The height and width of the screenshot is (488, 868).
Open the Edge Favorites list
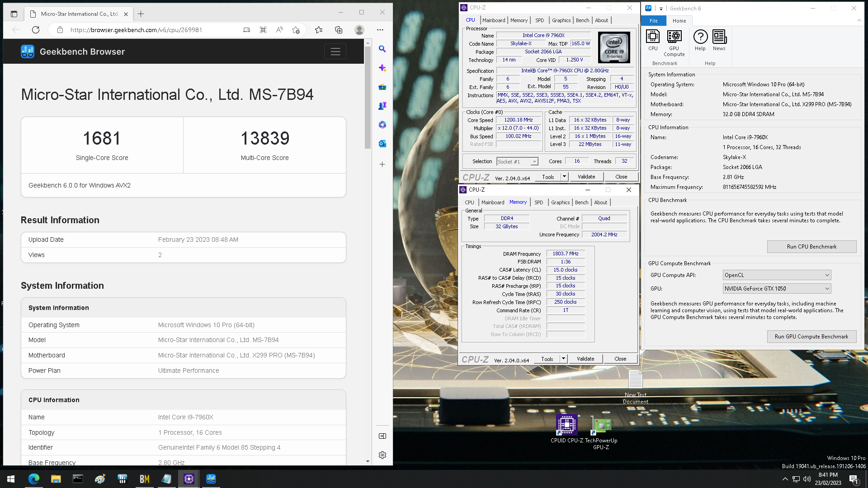[x=319, y=30]
